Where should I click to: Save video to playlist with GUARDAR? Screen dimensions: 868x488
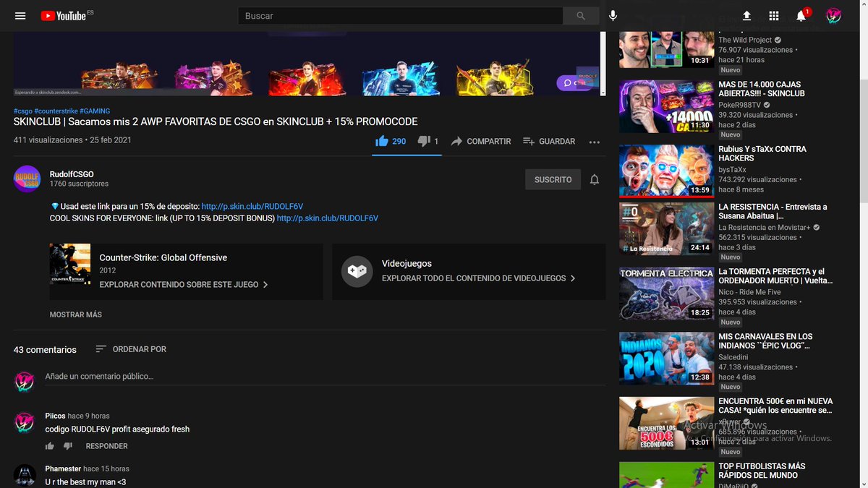click(x=549, y=142)
